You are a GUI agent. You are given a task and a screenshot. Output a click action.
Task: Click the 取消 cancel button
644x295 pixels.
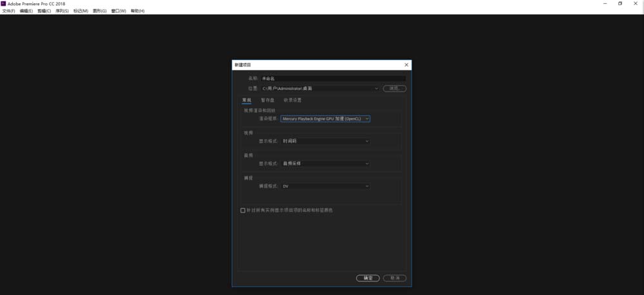pyautogui.click(x=395, y=278)
